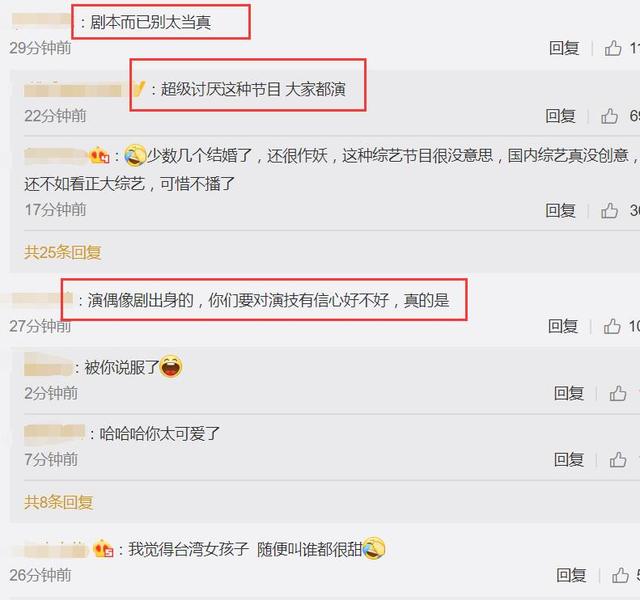Like the '我觉得台湾女孩子' comment

click(x=620, y=576)
